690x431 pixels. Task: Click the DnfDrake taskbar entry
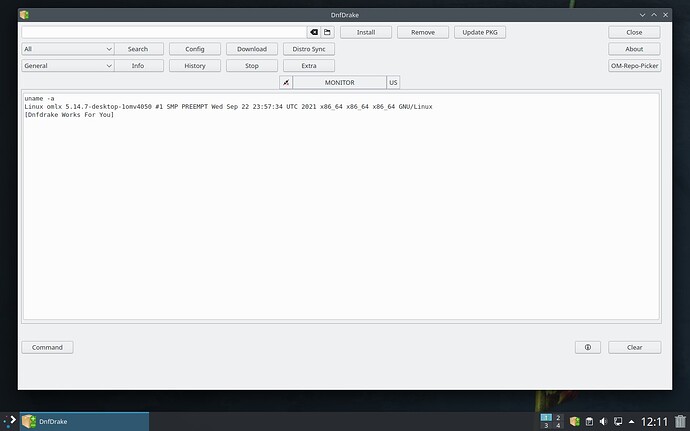point(84,421)
